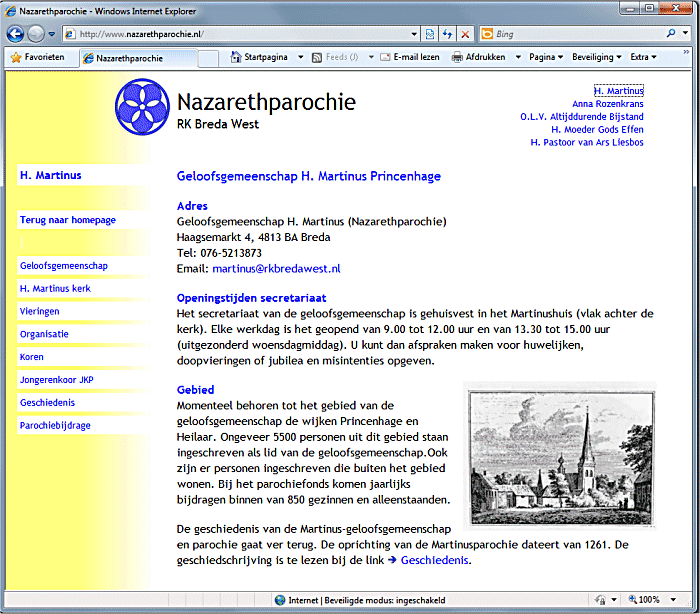This screenshot has height=614, width=700.
Task: Open O.L.V. Altijddurende Bijstand link
Action: [582, 117]
